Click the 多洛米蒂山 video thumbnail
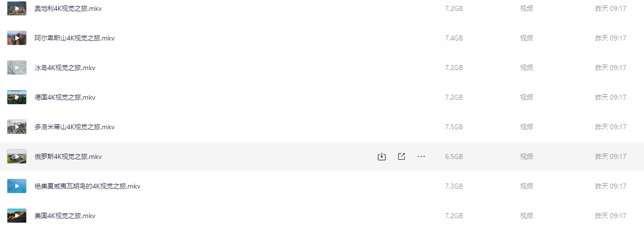The height and width of the screenshot is (230, 644). click(17, 127)
